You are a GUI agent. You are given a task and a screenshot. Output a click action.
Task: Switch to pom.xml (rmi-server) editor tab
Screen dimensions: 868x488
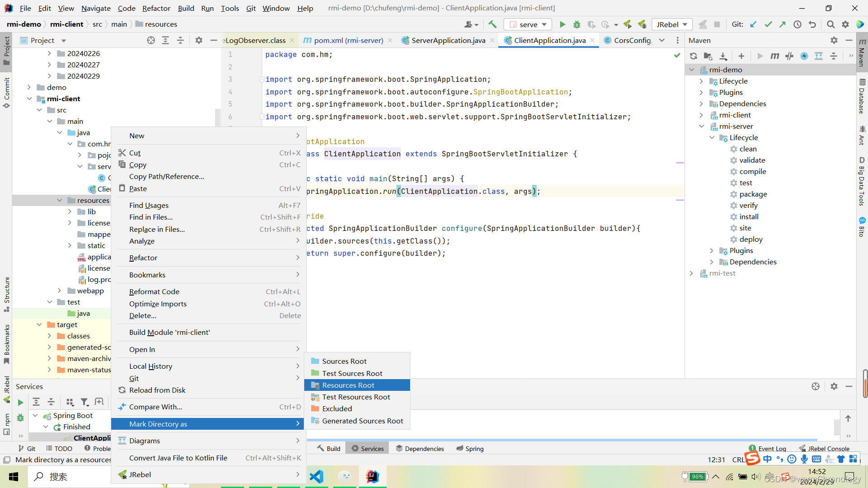click(348, 40)
